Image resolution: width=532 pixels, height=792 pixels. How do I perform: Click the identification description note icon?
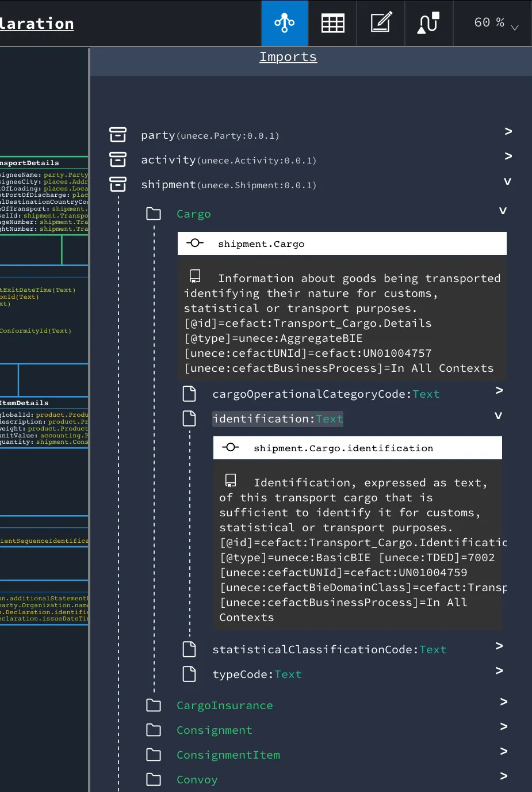[x=231, y=480]
